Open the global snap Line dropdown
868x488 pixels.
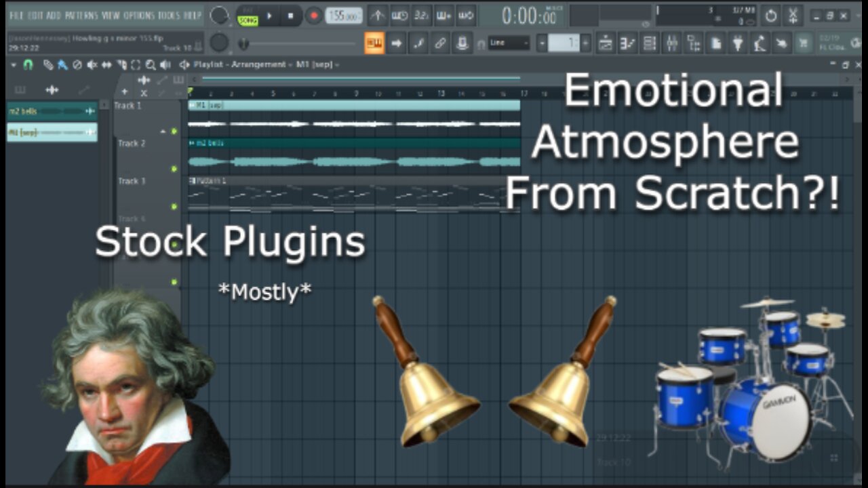coord(509,43)
